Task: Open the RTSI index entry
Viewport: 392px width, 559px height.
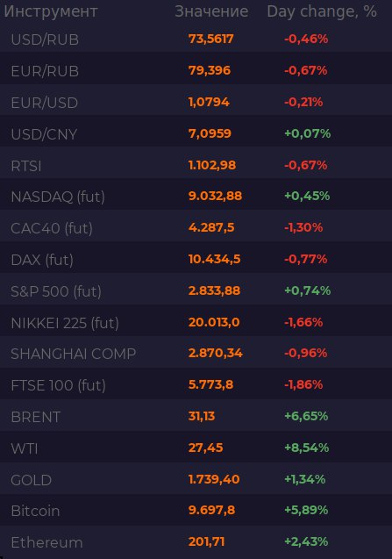Action: (196, 165)
